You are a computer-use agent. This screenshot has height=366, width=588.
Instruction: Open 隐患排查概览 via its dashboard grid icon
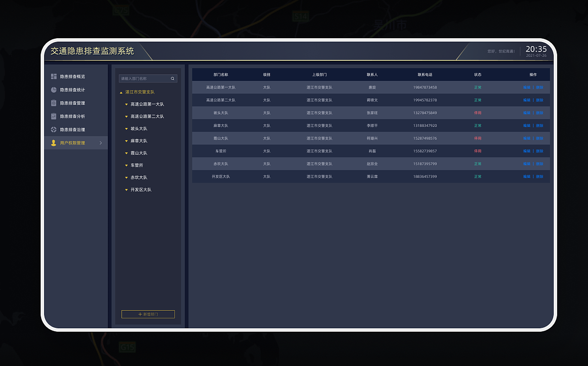tap(54, 76)
